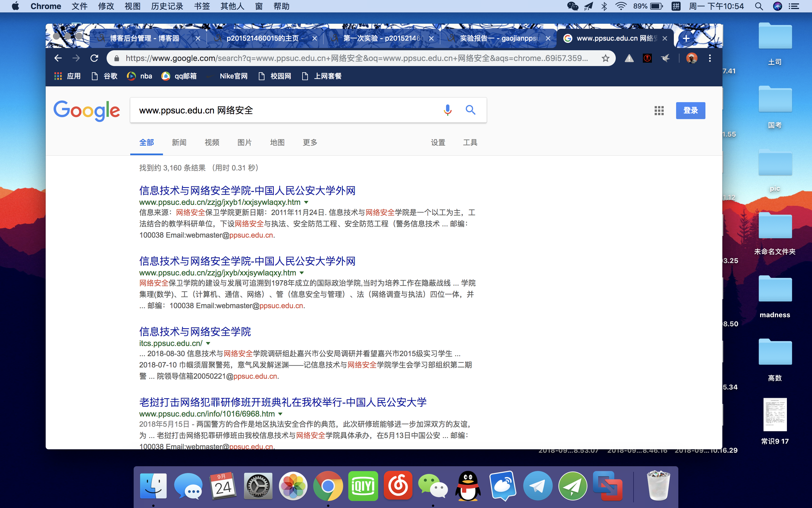812x508 pixels.
Task: Open WeChat in the dock
Action: point(433,486)
